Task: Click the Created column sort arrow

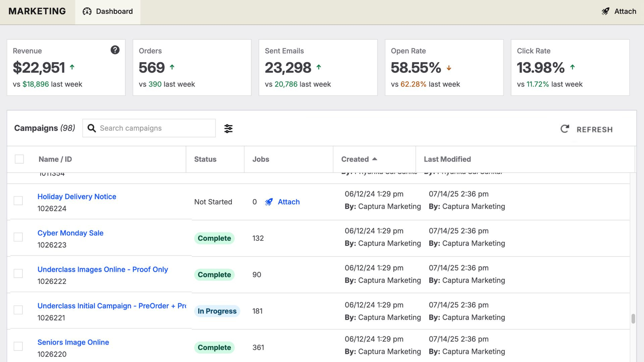Action: pos(375,159)
